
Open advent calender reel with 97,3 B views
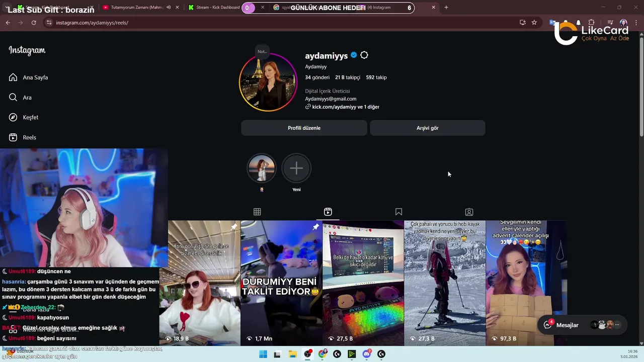tap(526, 283)
